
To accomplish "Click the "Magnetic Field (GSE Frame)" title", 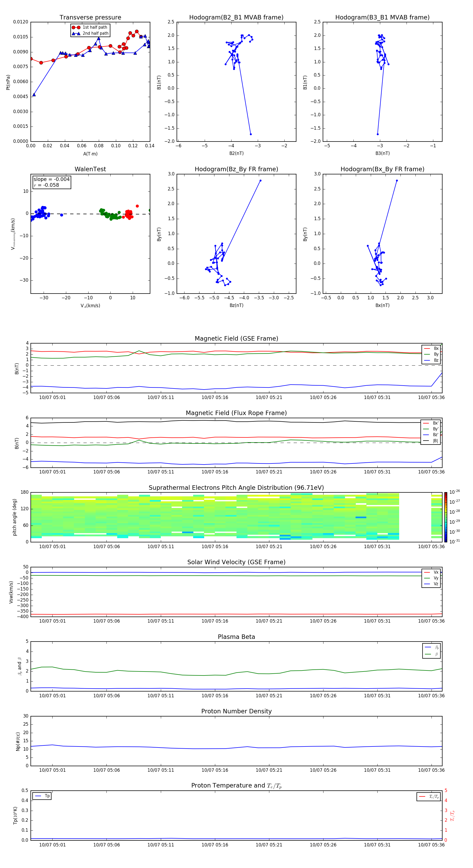I will (236, 339).
